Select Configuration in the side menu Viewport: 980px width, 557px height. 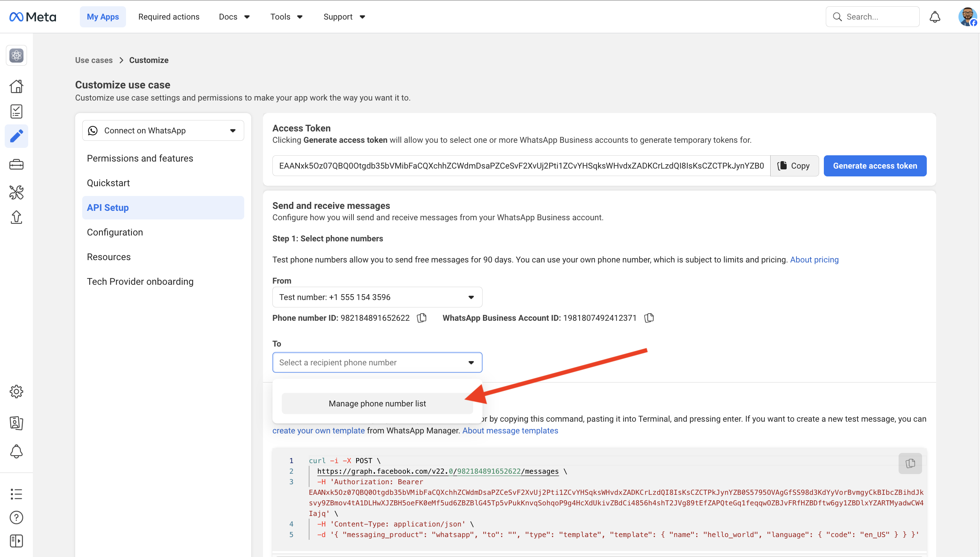point(115,232)
